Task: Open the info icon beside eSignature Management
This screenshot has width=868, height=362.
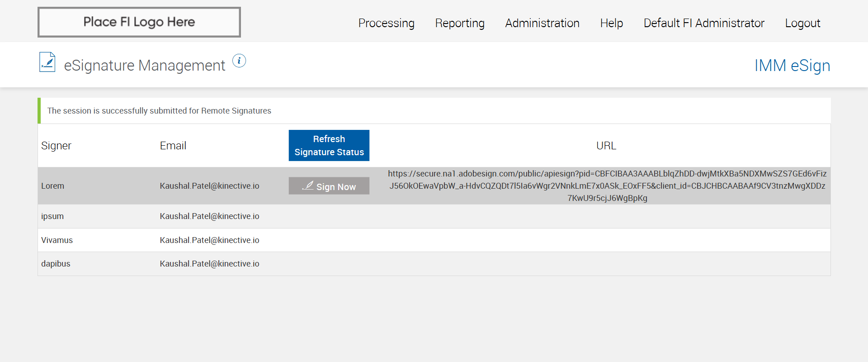Action: pos(239,61)
